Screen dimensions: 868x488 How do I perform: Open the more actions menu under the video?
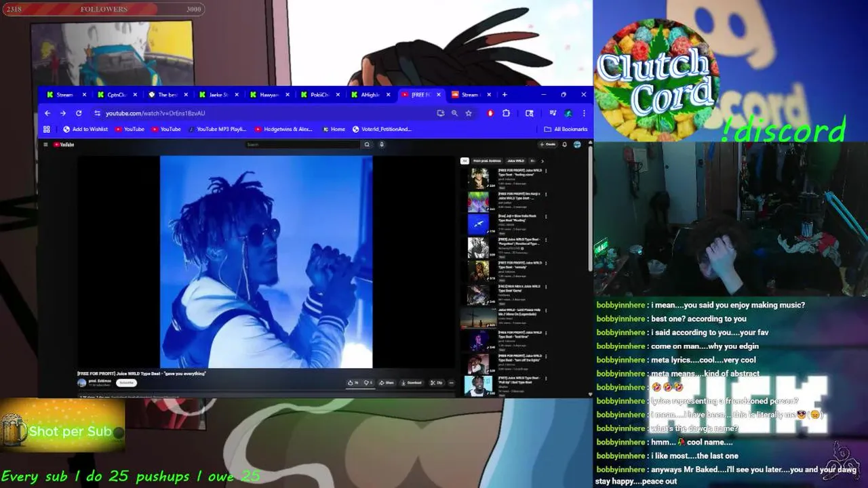(452, 383)
